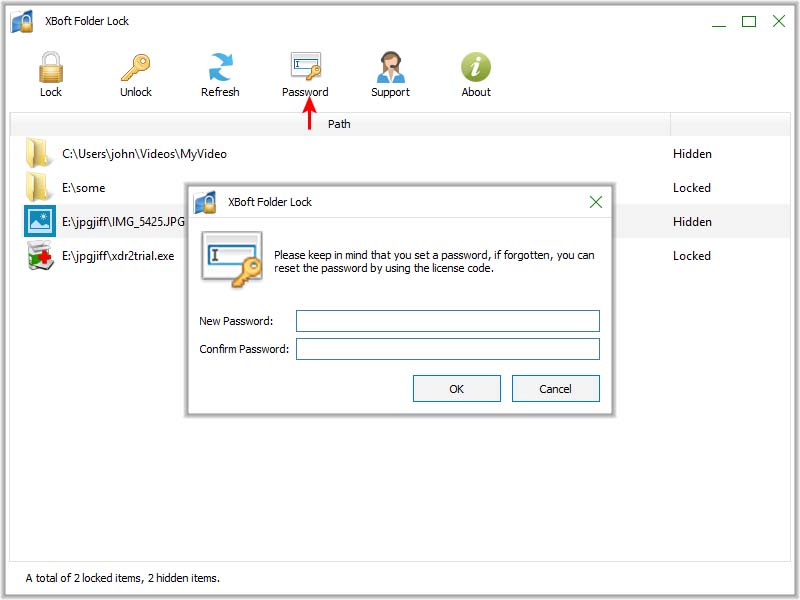Image resolution: width=800 pixels, height=600 pixels.
Task: Click the Path column header
Action: [339, 124]
